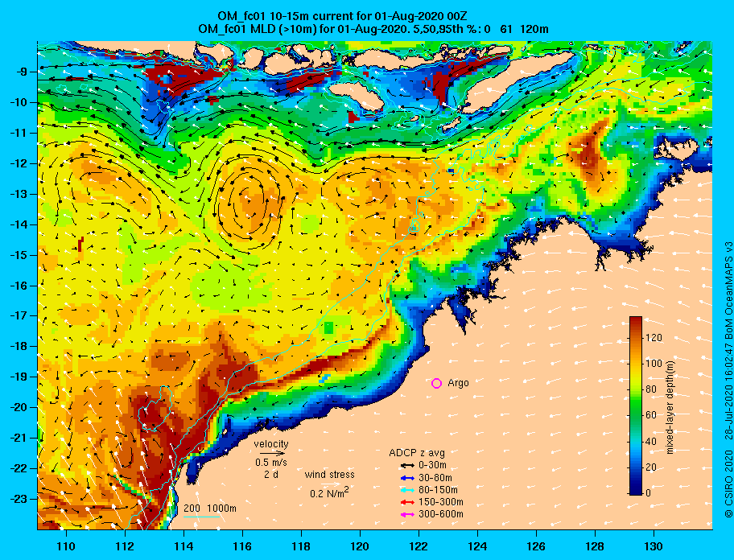Viewport: 734px width, 560px height.
Task: Click the '2 d' text under velocity
Action: tap(270, 474)
